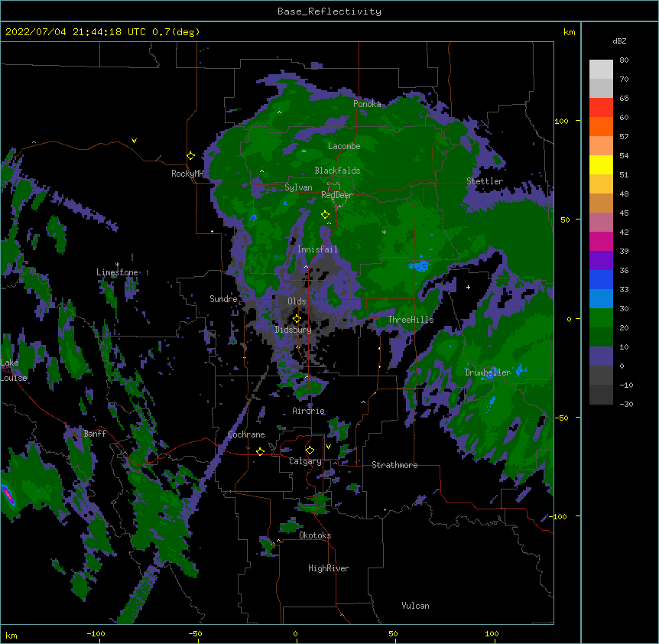This screenshot has height=644, width=659.
Task: Click the yellow station marker between Olds and Didsbury
Action: coord(297,319)
